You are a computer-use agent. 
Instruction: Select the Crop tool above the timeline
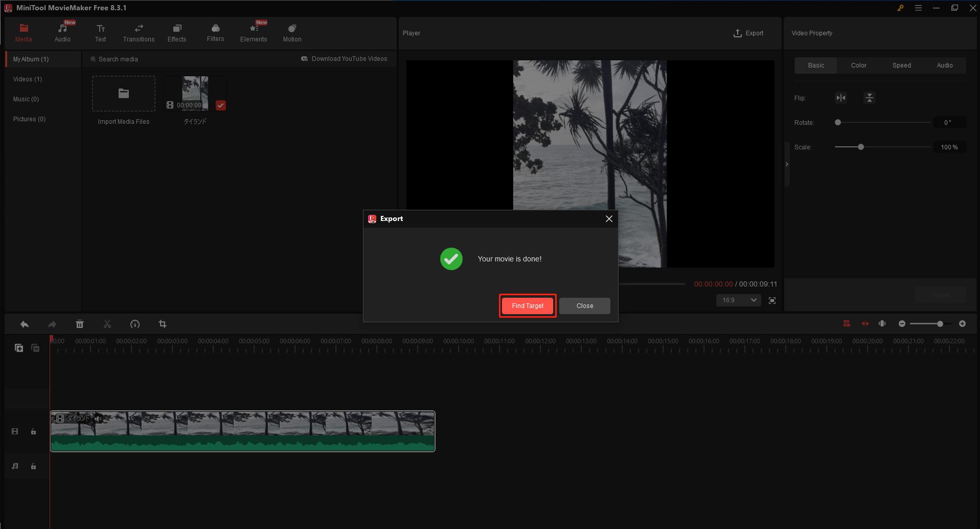(x=162, y=324)
